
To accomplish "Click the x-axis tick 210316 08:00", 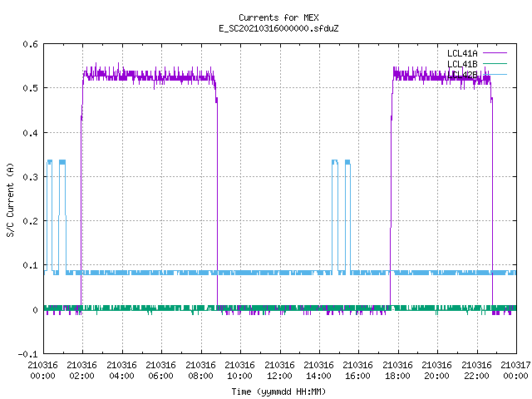I will coord(200,371).
